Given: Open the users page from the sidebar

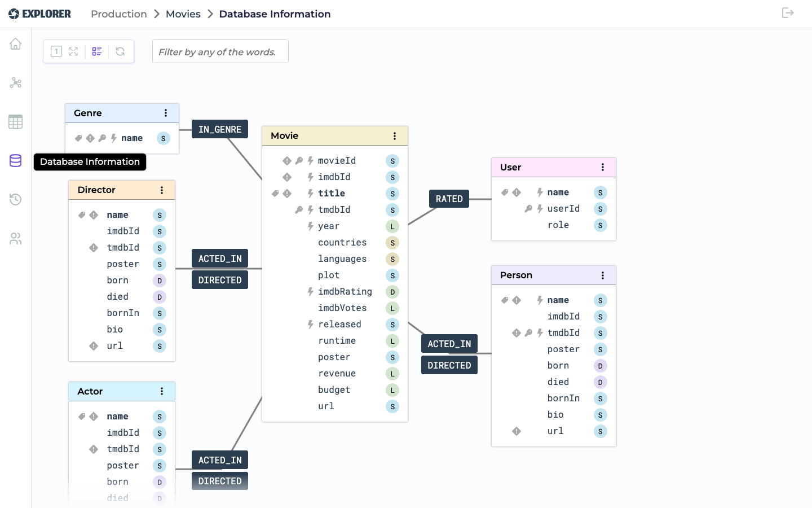Looking at the screenshot, I should [15, 239].
